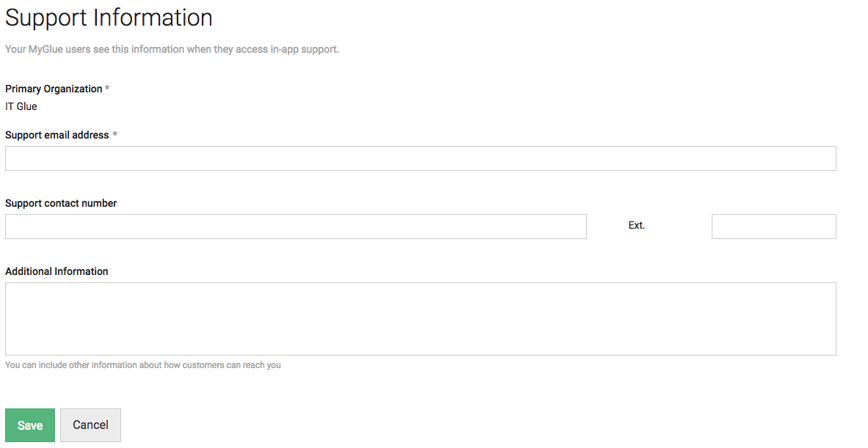Click the Support email address label
This screenshot has height=448, width=868.
(x=57, y=135)
